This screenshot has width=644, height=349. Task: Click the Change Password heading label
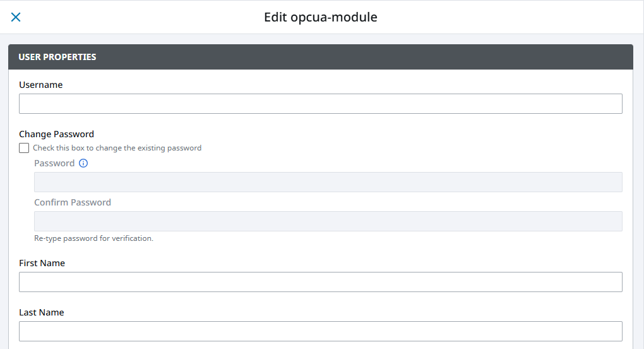point(56,134)
